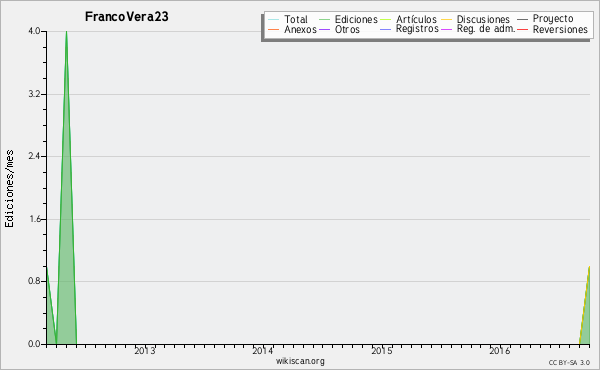Click the 2014 x-axis label

point(263,350)
